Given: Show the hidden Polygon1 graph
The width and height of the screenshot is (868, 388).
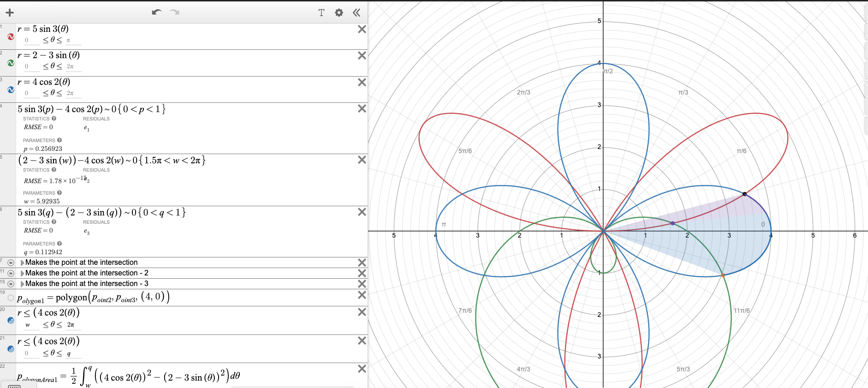Looking at the screenshot, I should point(11,298).
